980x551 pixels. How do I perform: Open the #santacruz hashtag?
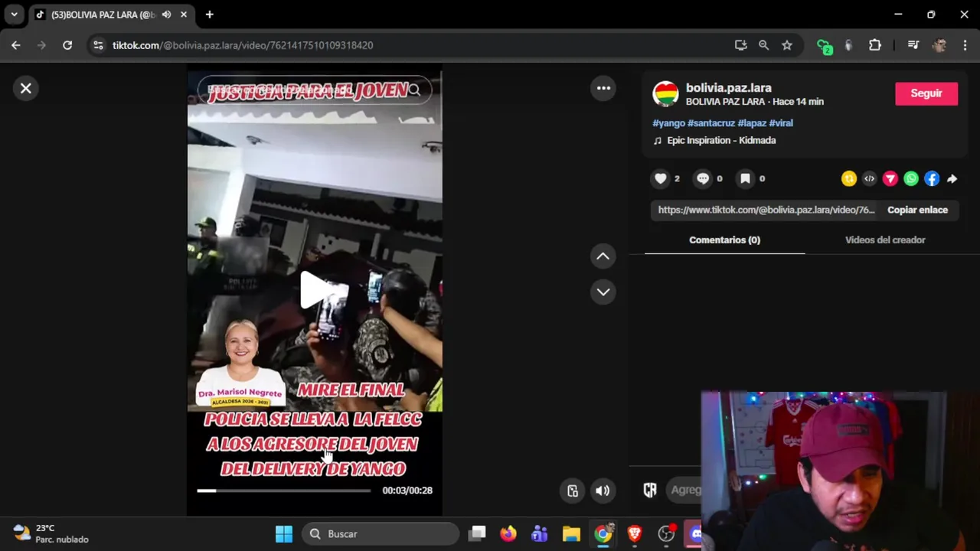tap(711, 122)
